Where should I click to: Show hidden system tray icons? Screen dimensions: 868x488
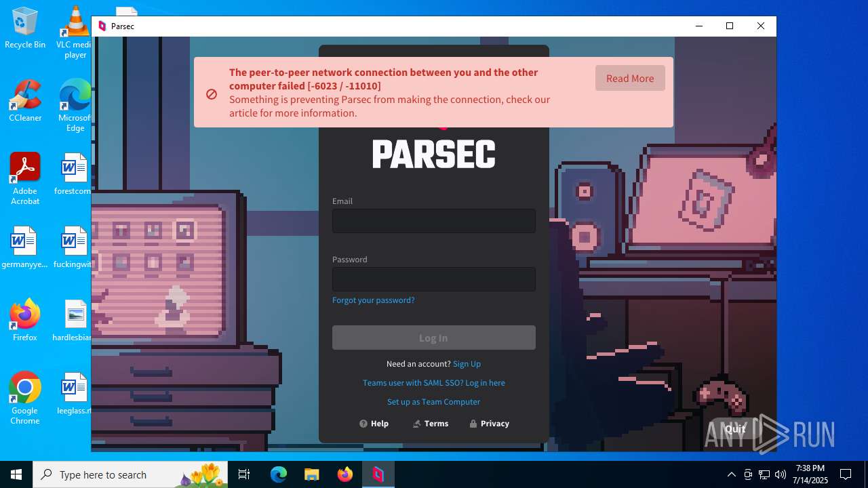pos(731,474)
